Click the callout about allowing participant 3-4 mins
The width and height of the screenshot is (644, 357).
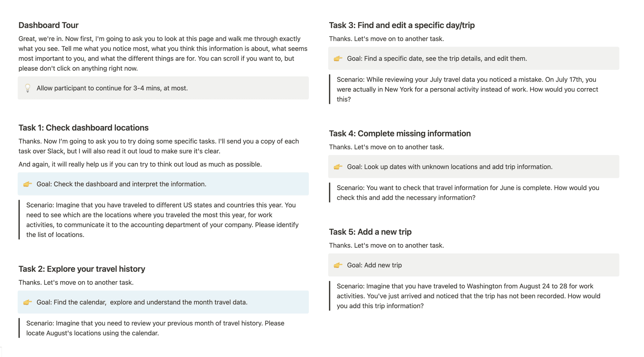pyautogui.click(x=163, y=88)
